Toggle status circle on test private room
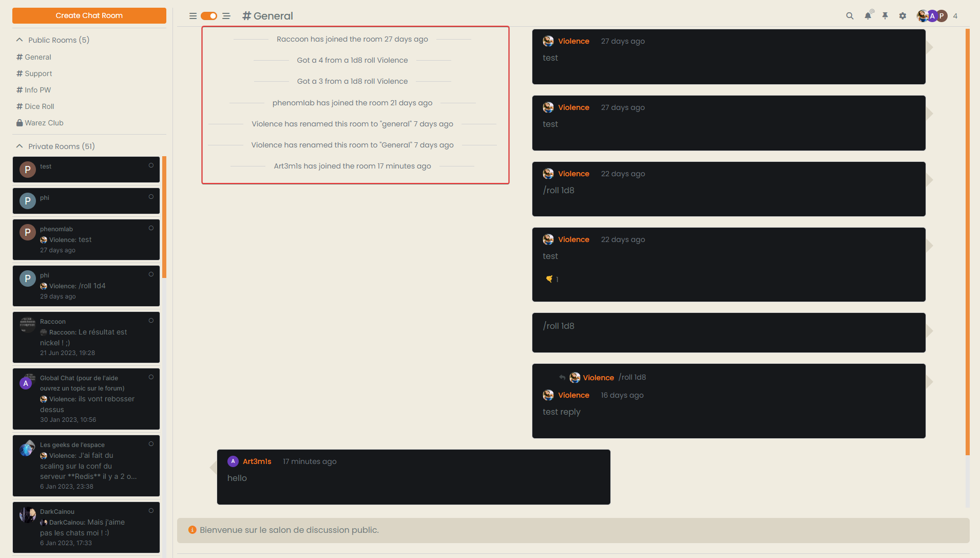This screenshot has width=980, height=558. point(151,165)
